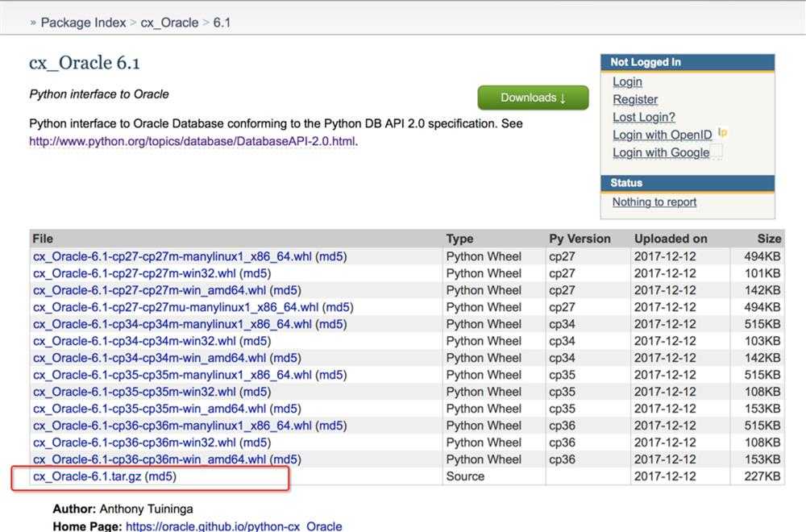Click the Py Version column header

coord(580,239)
